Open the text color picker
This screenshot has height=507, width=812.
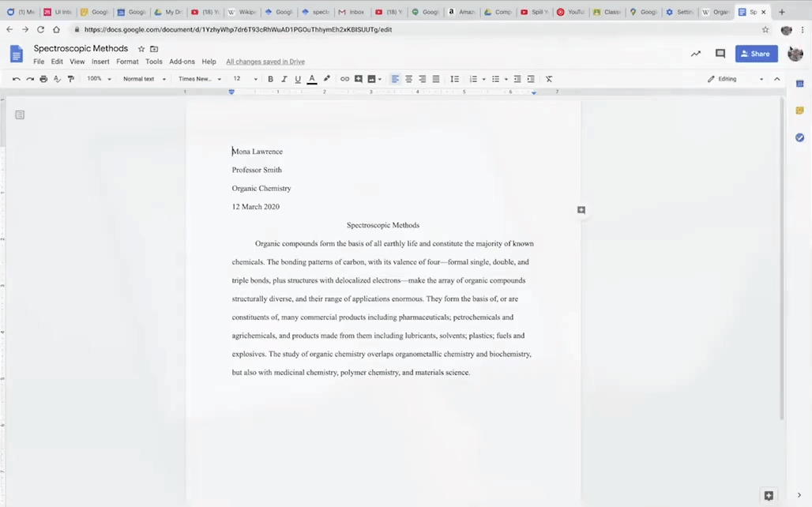tap(311, 79)
